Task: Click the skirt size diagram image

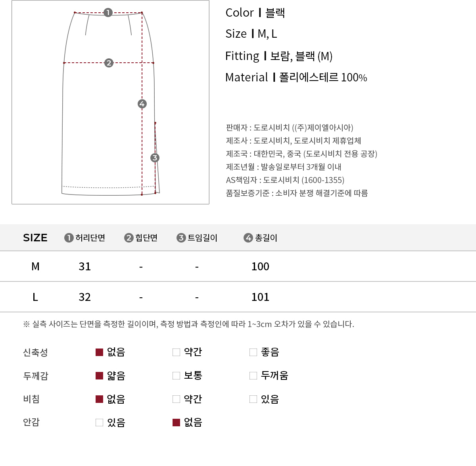Action: [x=110, y=102]
